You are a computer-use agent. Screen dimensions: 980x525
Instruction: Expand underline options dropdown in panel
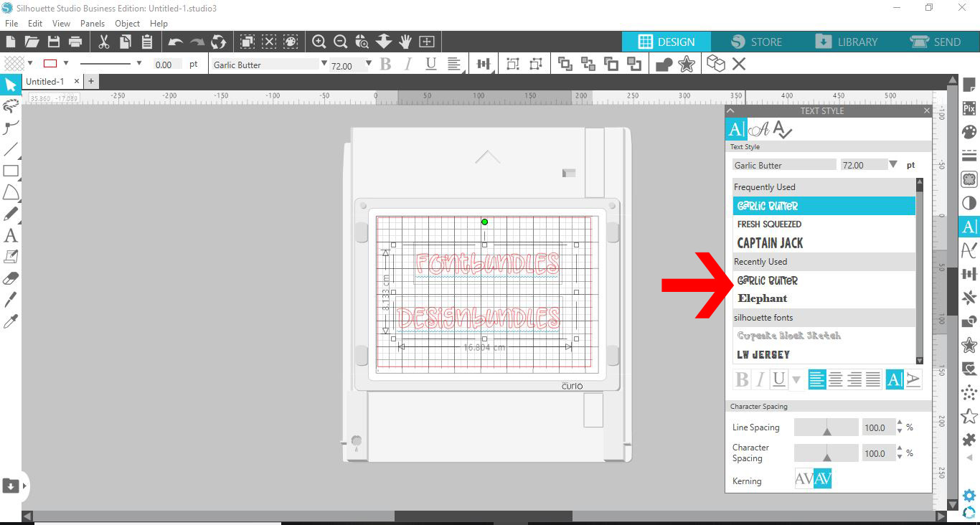pos(796,379)
